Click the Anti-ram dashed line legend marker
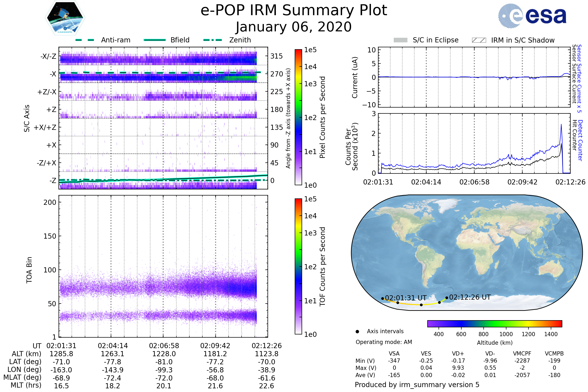588x392 pixels. tap(85, 40)
